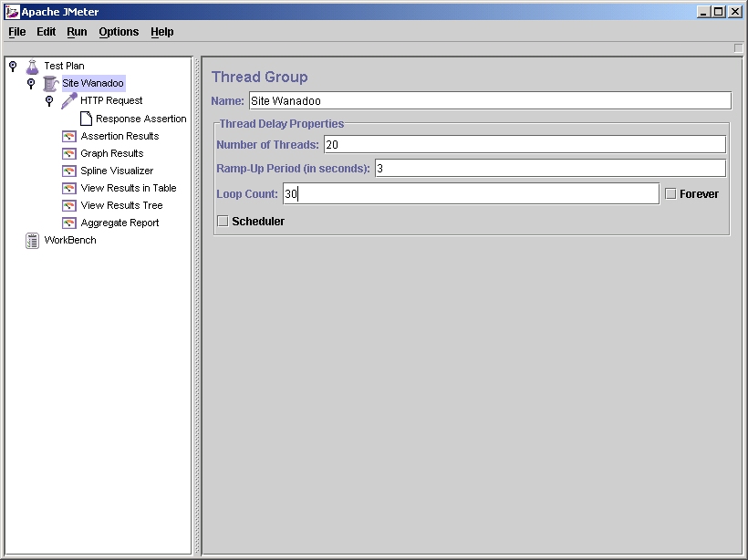
Task: Click the Ramp-Up Period input field
Action: tap(550, 168)
